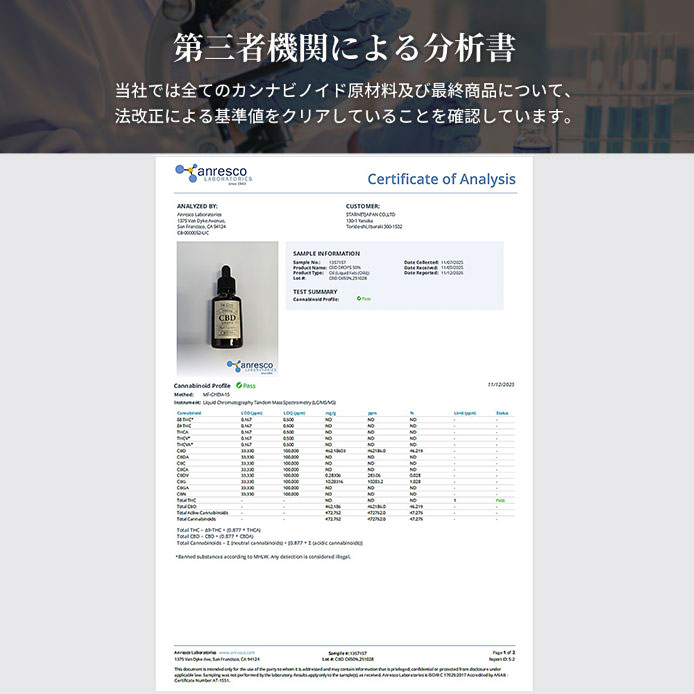
Task: Click the Date Collected: label
Action: pyautogui.click(x=421, y=262)
